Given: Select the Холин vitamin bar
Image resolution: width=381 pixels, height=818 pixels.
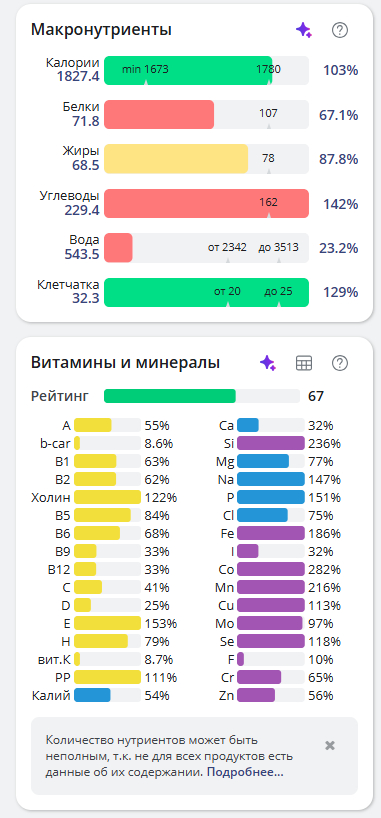Looking at the screenshot, I should pyautogui.click(x=108, y=497).
